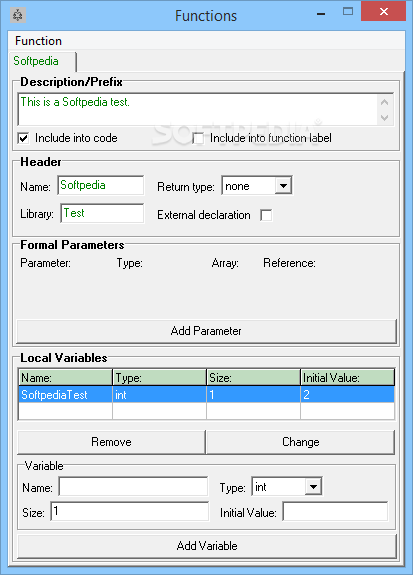Open the variable Type dropdown
413x575 pixels.
coord(313,487)
